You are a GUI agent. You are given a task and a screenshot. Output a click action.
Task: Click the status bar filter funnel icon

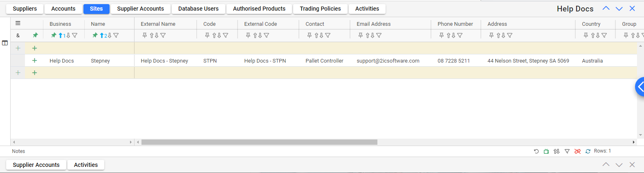567,151
